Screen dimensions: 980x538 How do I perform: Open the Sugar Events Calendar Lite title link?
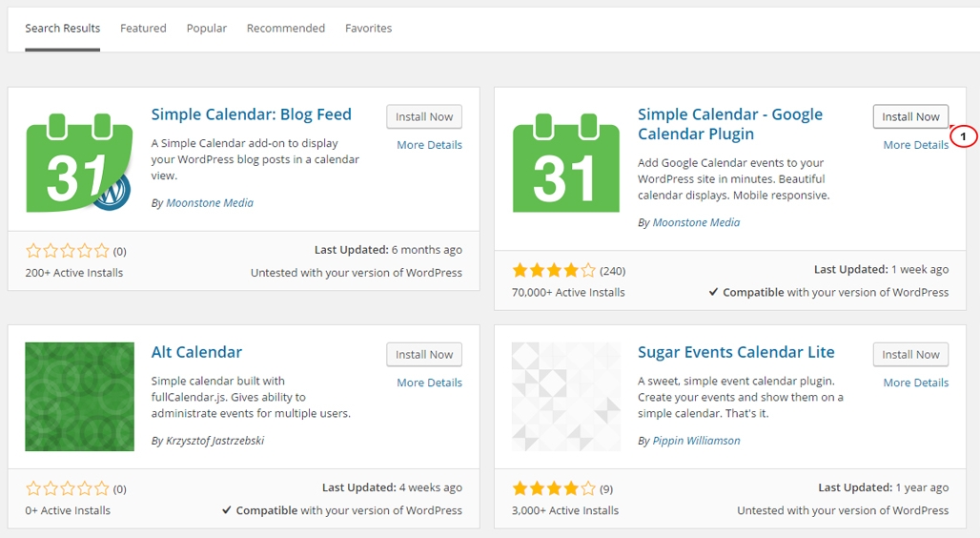click(x=736, y=352)
